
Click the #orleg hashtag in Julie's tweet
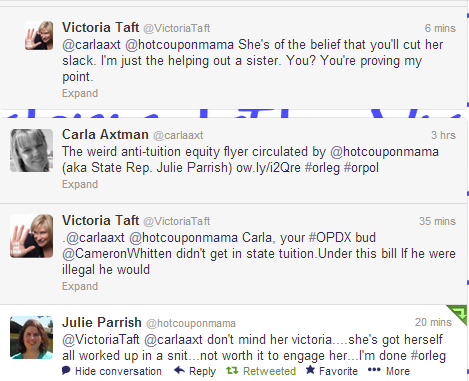(x=428, y=355)
